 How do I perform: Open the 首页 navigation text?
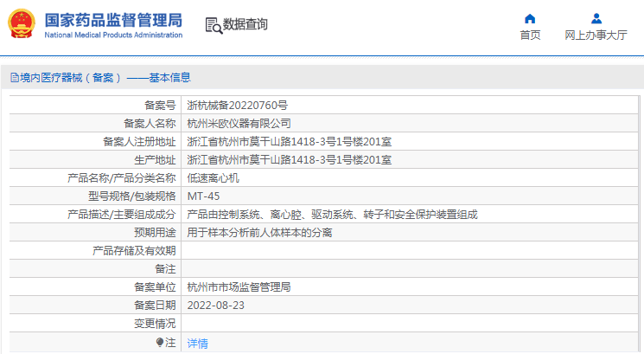(x=530, y=35)
